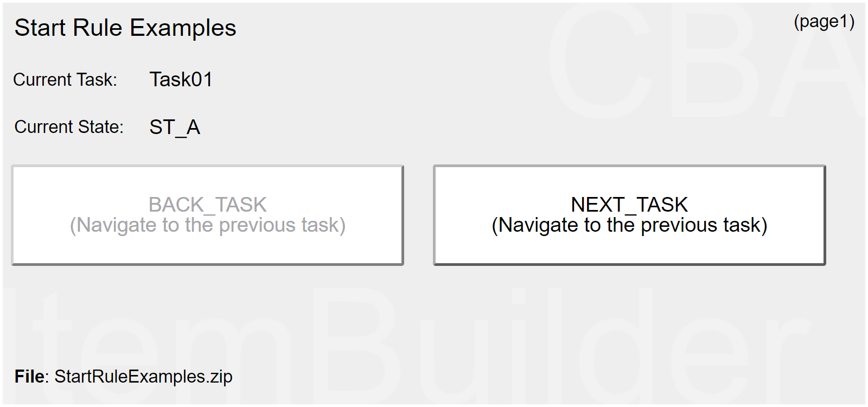
Task: Click the large "C" watermark letter
Action: (x=599, y=60)
